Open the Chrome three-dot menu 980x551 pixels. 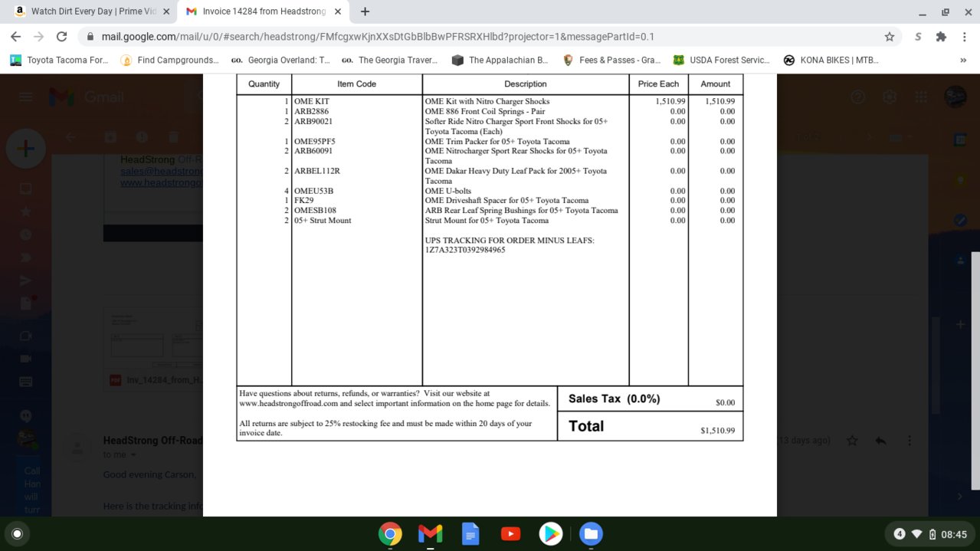(964, 37)
